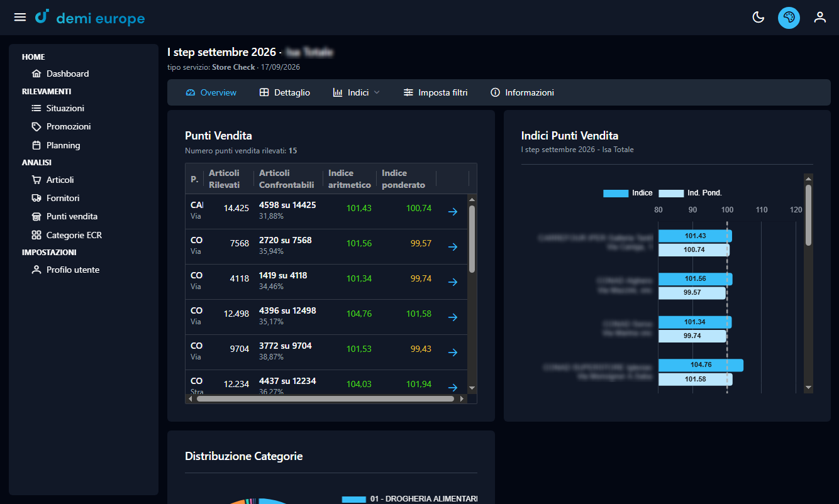The width and height of the screenshot is (839, 504).
Task: Open the Imposta filtri tab
Action: pos(436,92)
